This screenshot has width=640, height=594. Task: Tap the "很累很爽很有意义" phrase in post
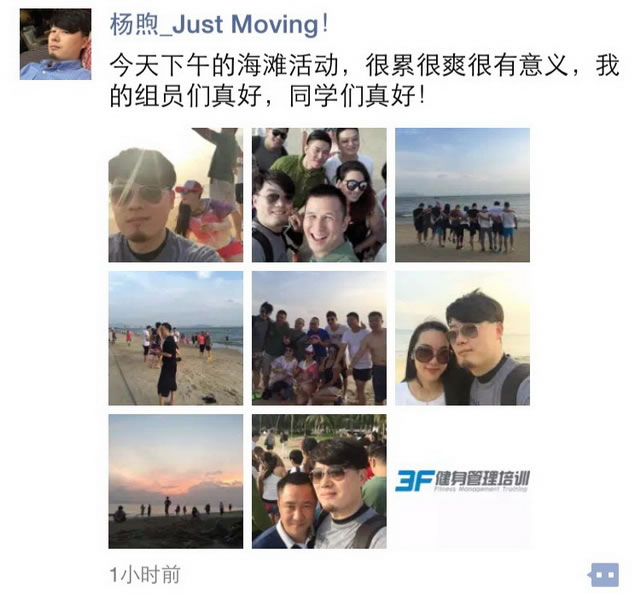tap(467, 65)
